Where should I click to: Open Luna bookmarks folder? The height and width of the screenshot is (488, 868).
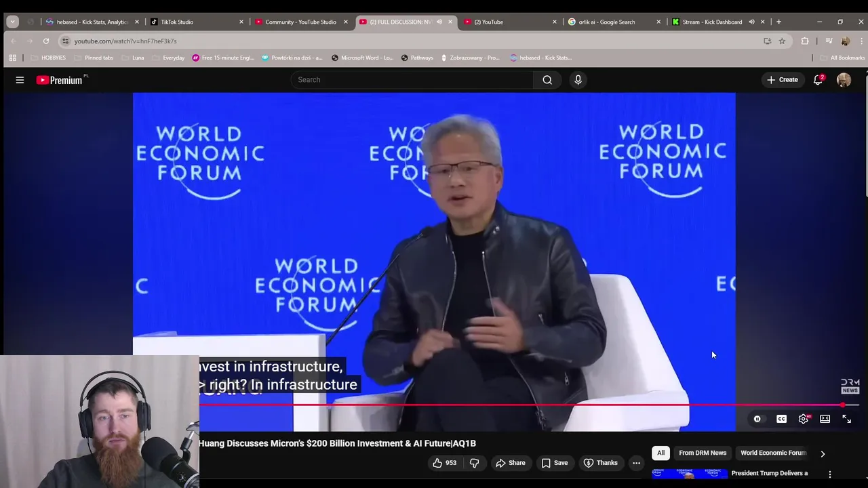tap(132, 58)
